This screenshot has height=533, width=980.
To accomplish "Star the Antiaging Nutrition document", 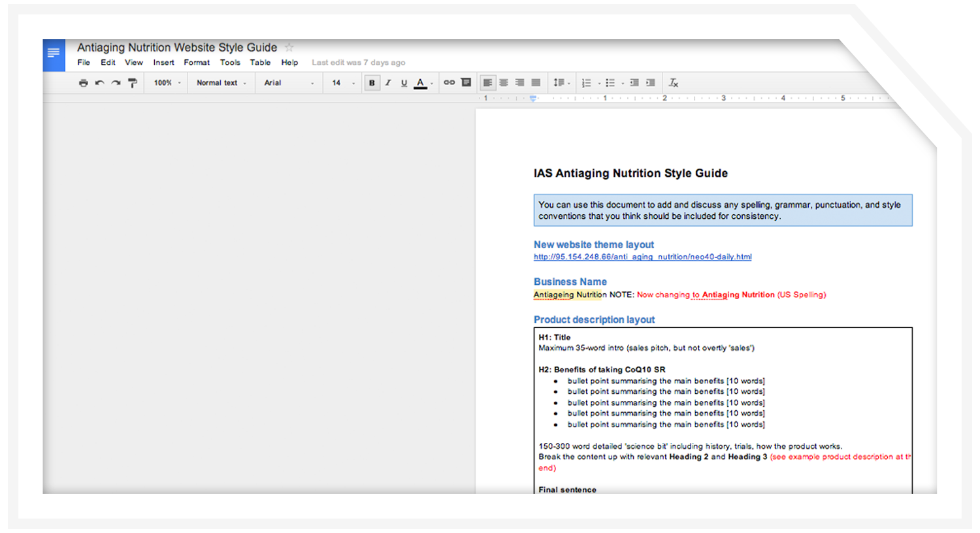I will click(289, 47).
